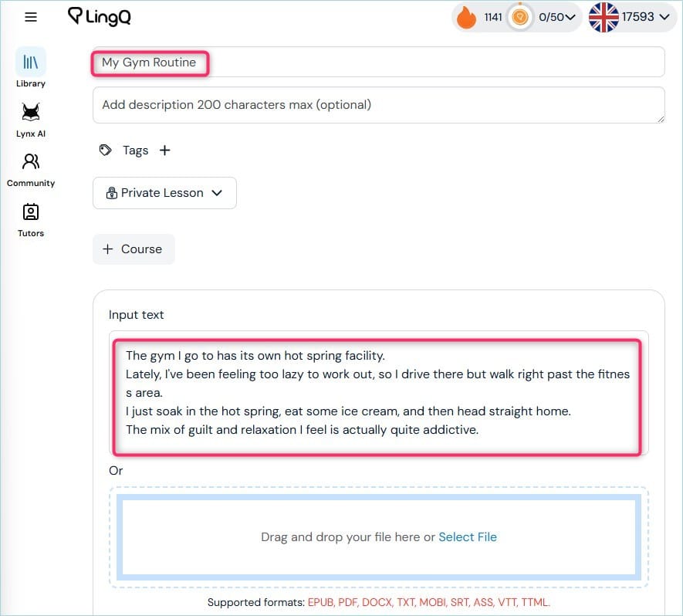The height and width of the screenshot is (616, 683).
Task: Expand the chevron next to 17593
Action: coord(664,18)
